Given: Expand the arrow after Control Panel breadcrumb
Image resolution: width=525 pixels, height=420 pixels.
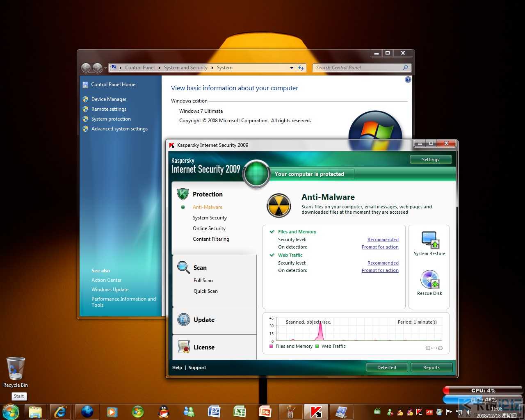Looking at the screenshot, I should 160,68.
